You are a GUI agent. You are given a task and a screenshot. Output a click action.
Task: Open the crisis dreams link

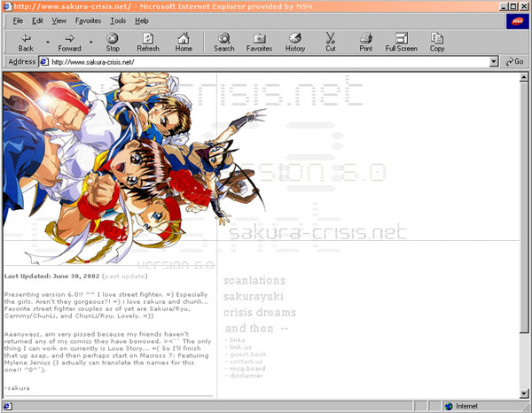[x=260, y=312]
